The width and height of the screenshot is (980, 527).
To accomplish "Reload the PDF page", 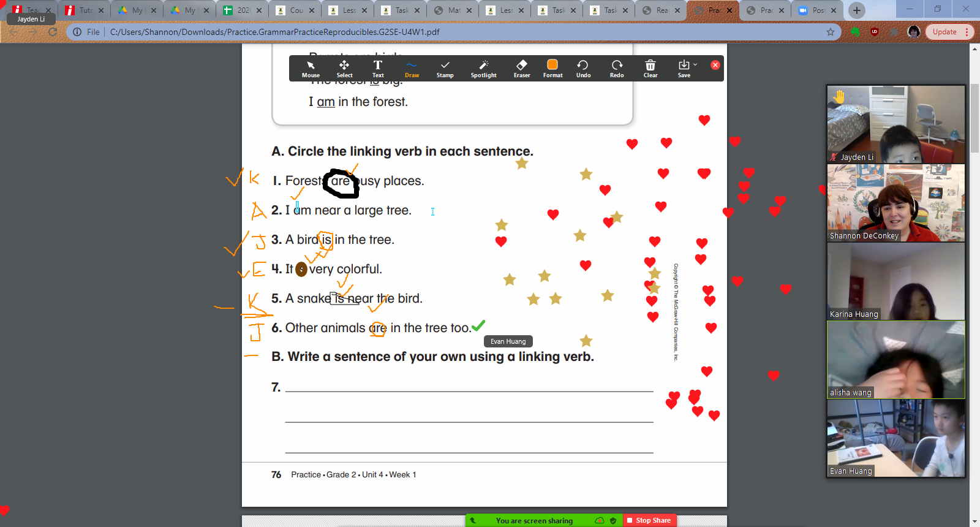I will pyautogui.click(x=53, y=32).
